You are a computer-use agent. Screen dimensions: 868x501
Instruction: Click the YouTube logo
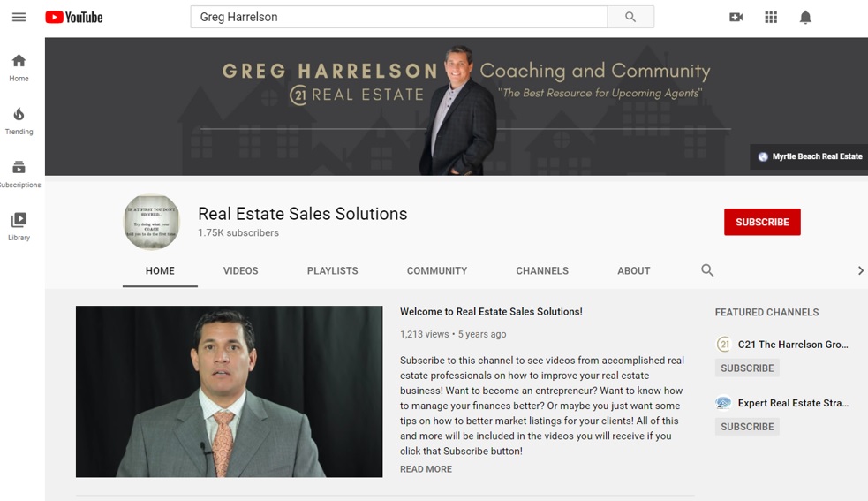click(74, 17)
